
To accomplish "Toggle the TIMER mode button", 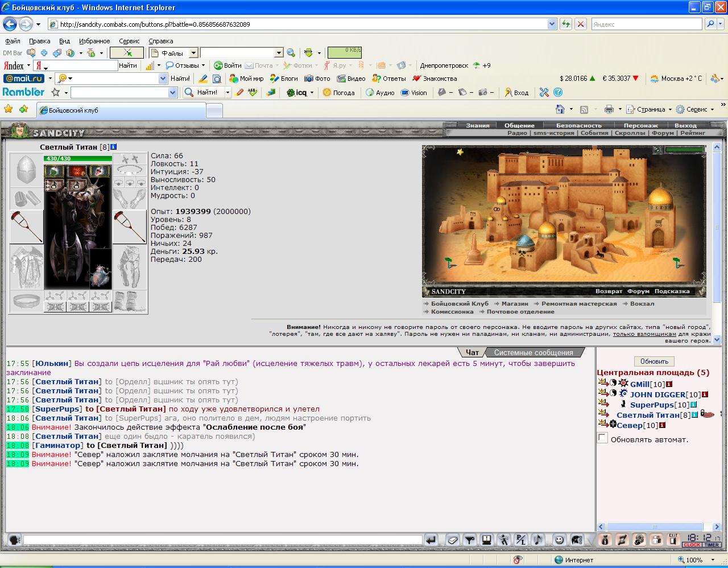I will pos(712,545).
